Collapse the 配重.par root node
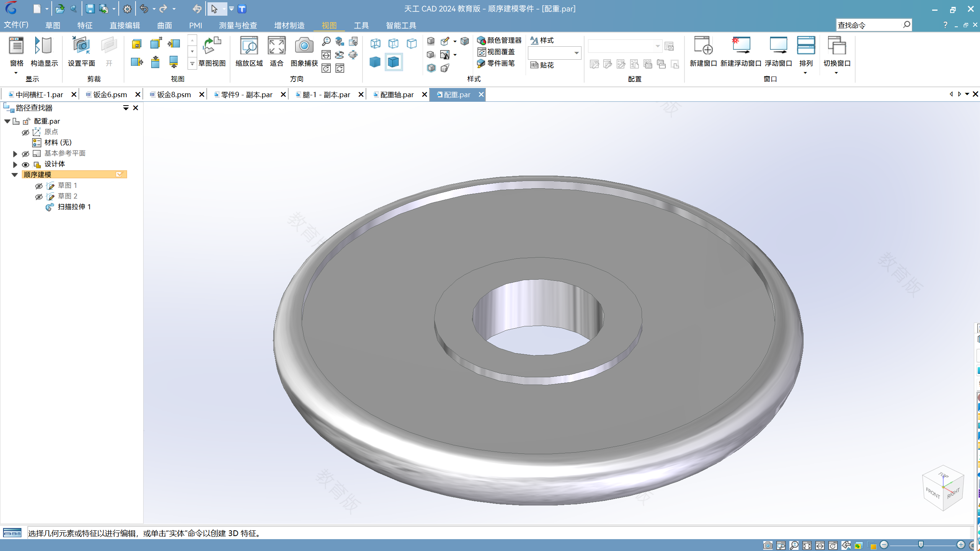The width and height of the screenshot is (980, 551). coord(7,121)
